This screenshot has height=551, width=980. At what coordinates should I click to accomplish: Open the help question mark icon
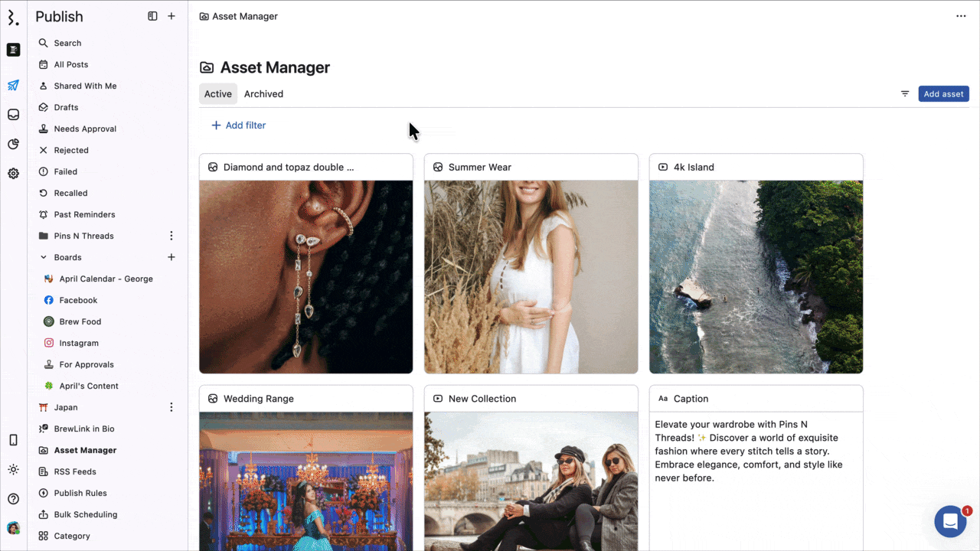pyautogui.click(x=13, y=499)
